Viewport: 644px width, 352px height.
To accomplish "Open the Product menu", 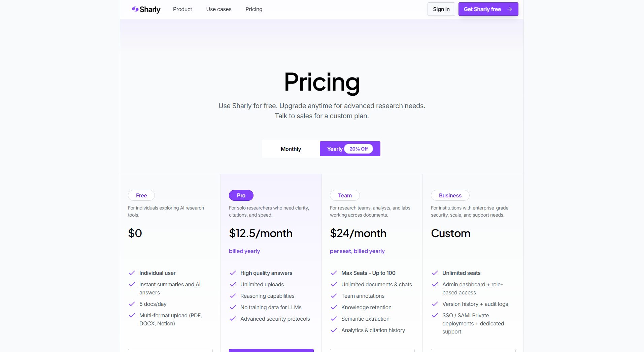I will [182, 9].
